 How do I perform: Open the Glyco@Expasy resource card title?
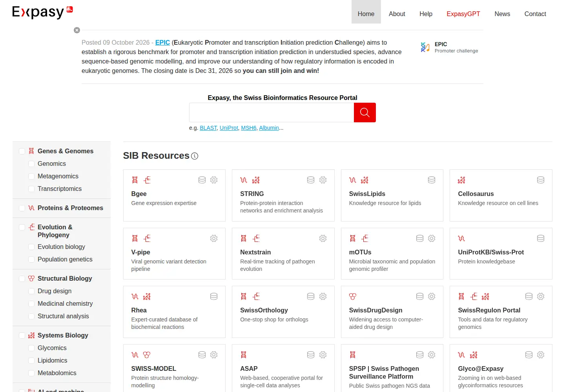click(481, 368)
